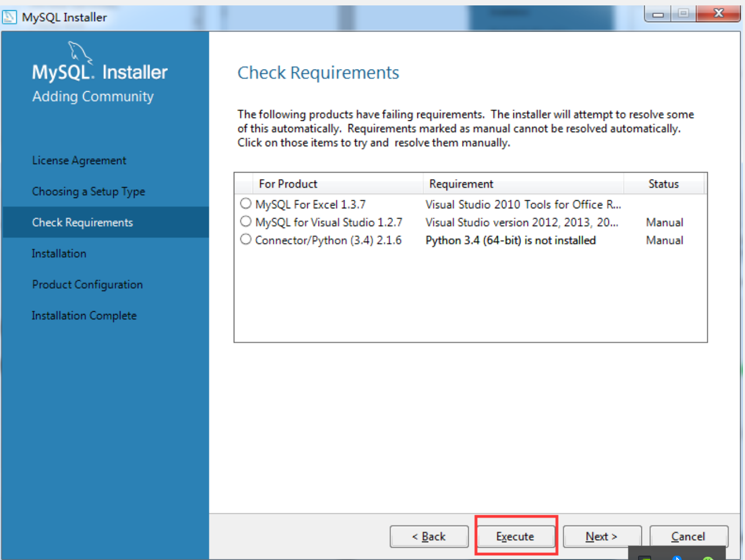Click the Python 3.4 (64-bit) is not installed requirement
745x560 pixels.
[x=511, y=240]
